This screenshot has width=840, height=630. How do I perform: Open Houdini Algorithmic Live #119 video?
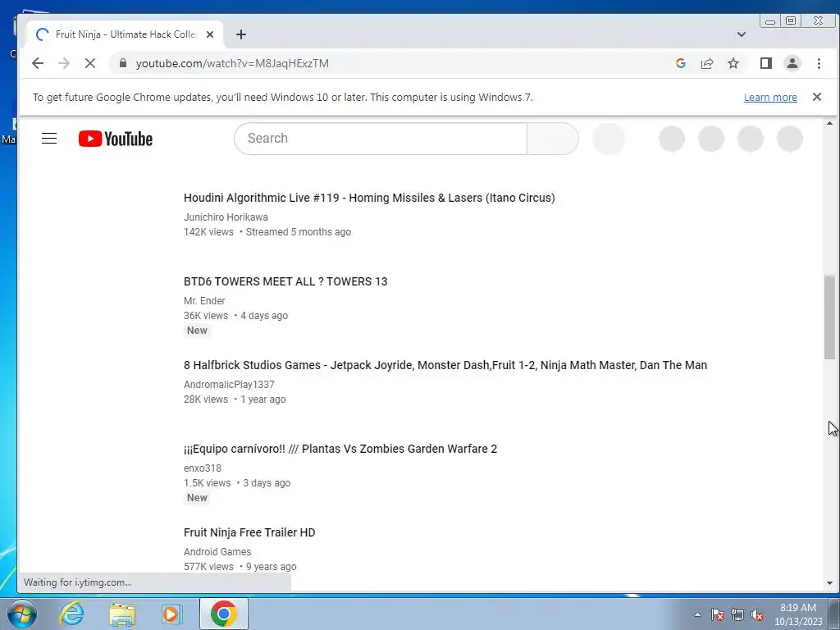point(369,198)
